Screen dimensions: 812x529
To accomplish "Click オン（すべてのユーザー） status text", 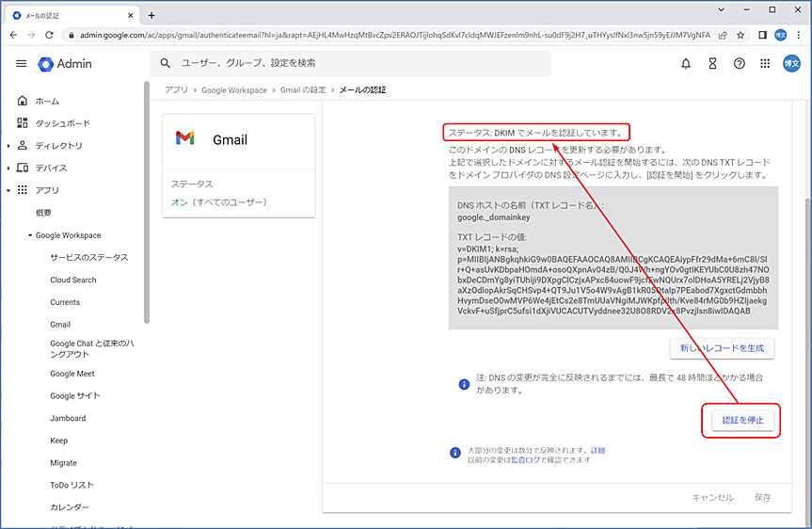I will pyautogui.click(x=219, y=202).
